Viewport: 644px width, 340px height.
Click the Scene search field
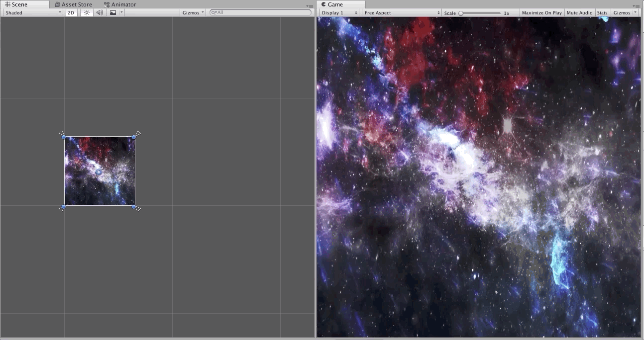[261, 12]
